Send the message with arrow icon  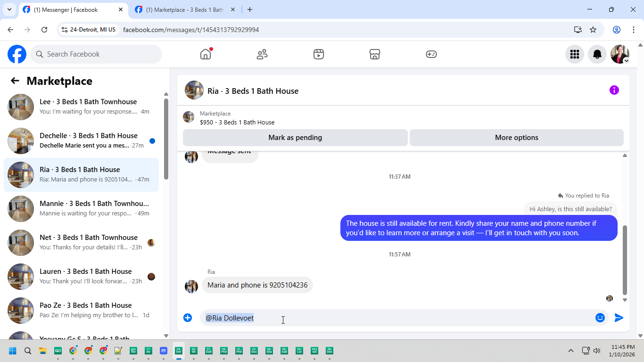pyautogui.click(x=619, y=318)
